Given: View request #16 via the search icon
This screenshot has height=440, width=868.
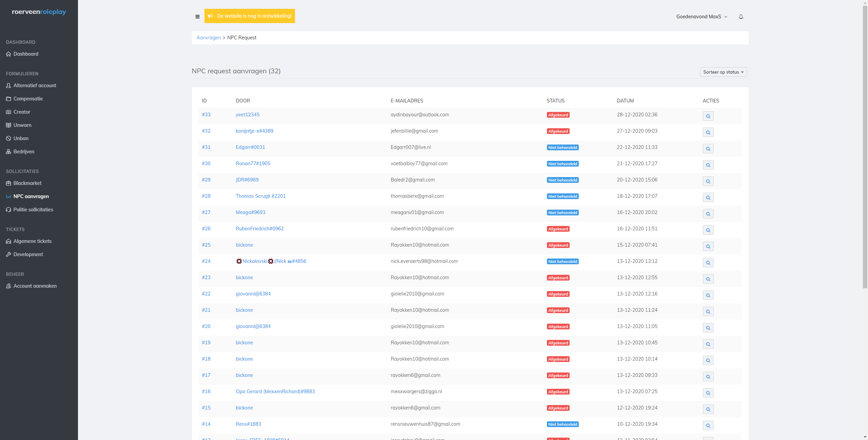Looking at the screenshot, I should pyautogui.click(x=708, y=393).
